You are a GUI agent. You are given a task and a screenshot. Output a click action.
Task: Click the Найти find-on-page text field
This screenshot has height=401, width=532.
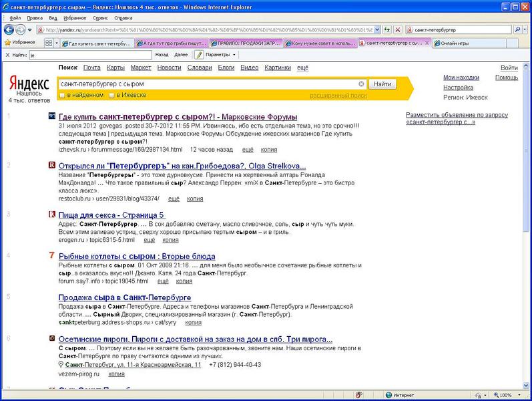click(90, 55)
